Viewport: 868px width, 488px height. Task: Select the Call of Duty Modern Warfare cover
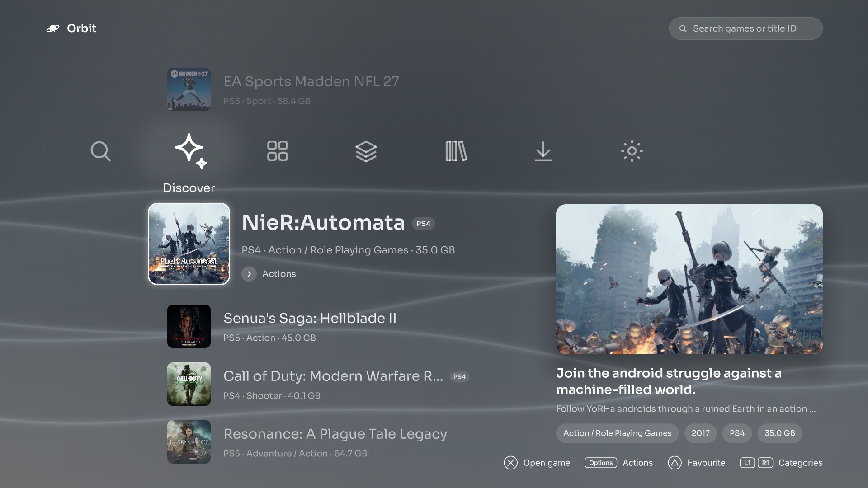tap(189, 384)
